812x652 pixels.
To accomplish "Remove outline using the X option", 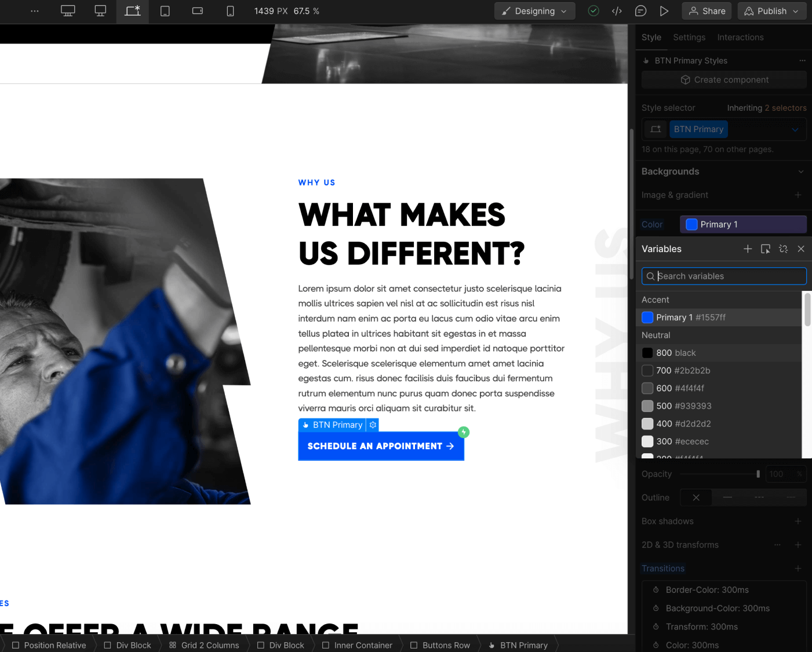I will tap(696, 497).
